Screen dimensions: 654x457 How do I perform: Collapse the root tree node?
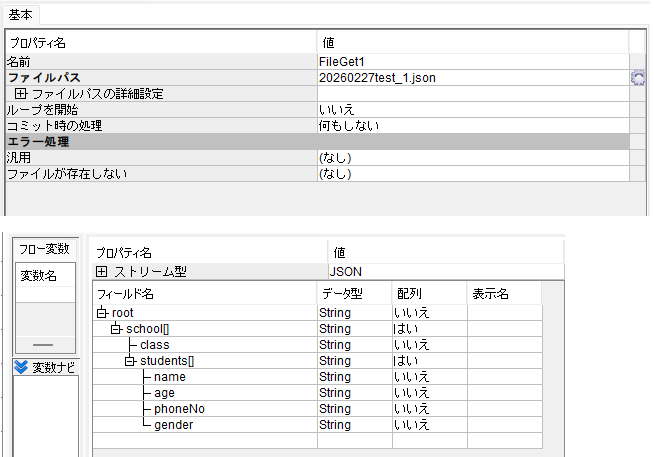pos(101,313)
